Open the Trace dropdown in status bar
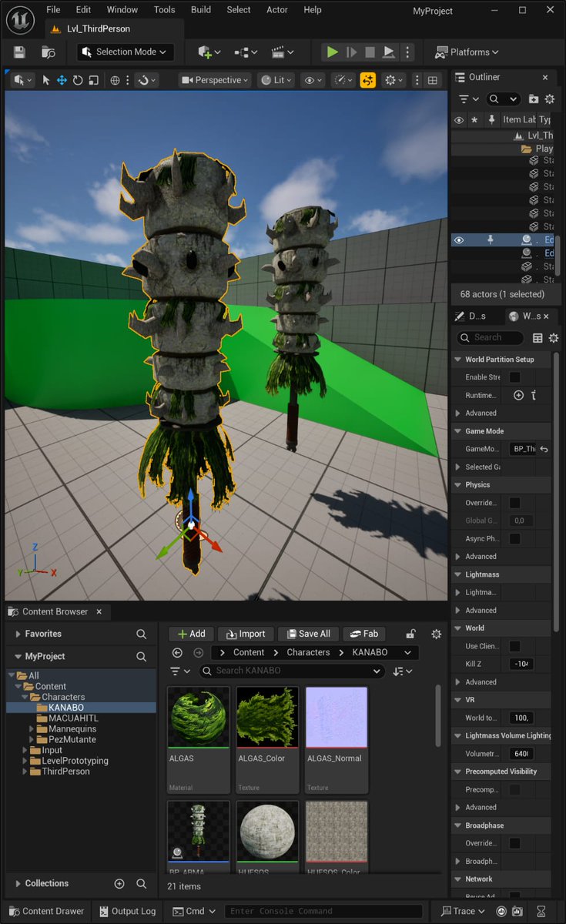 pyautogui.click(x=464, y=911)
